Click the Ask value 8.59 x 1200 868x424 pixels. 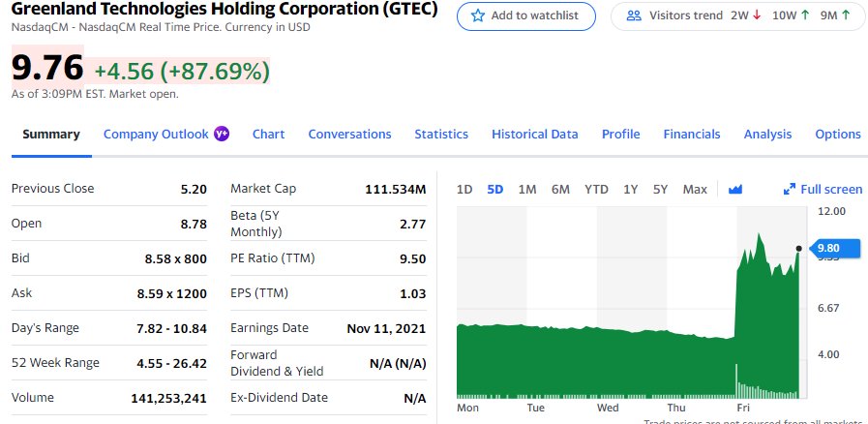click(171, 294)
